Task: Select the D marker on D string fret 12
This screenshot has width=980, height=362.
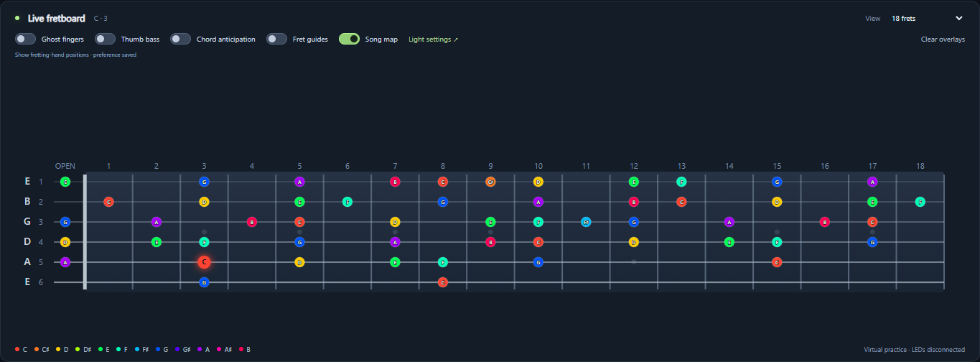Action: tap(634, 242)
